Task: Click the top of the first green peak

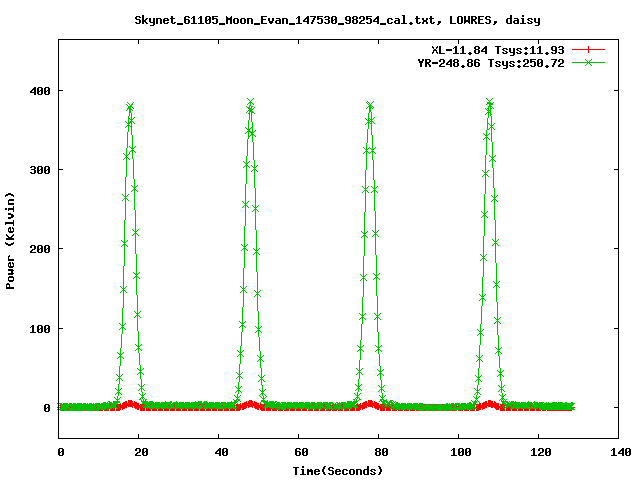Action: (x=130, y=106)
